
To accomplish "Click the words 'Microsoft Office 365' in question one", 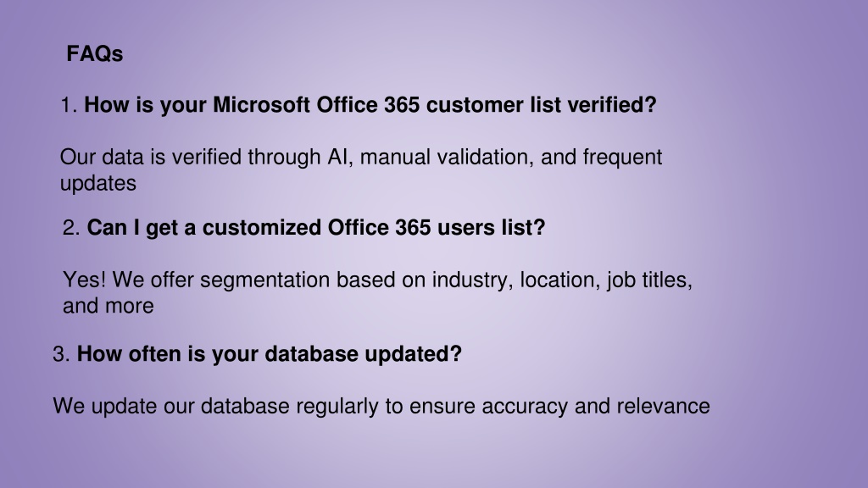I will pos(316,104).
